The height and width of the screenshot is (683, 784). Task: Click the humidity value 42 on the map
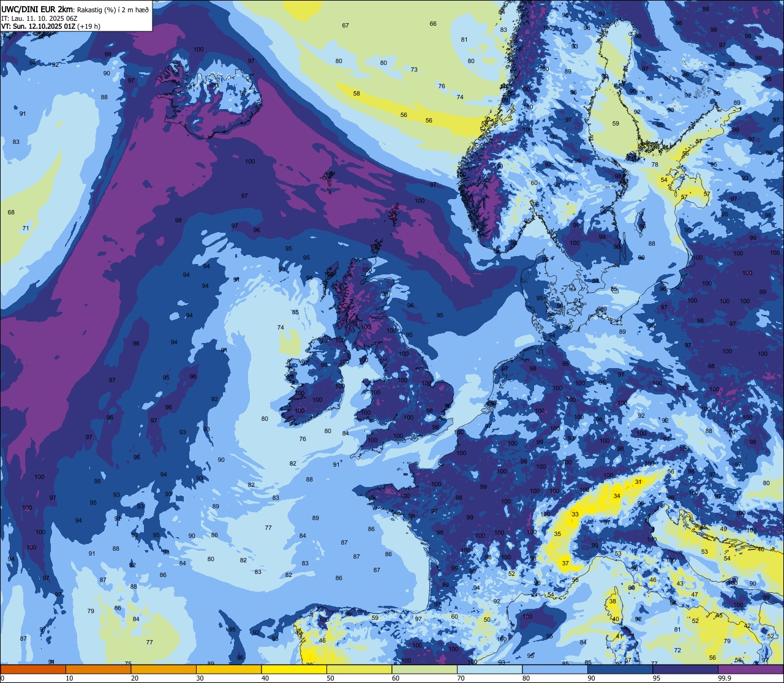747,625
